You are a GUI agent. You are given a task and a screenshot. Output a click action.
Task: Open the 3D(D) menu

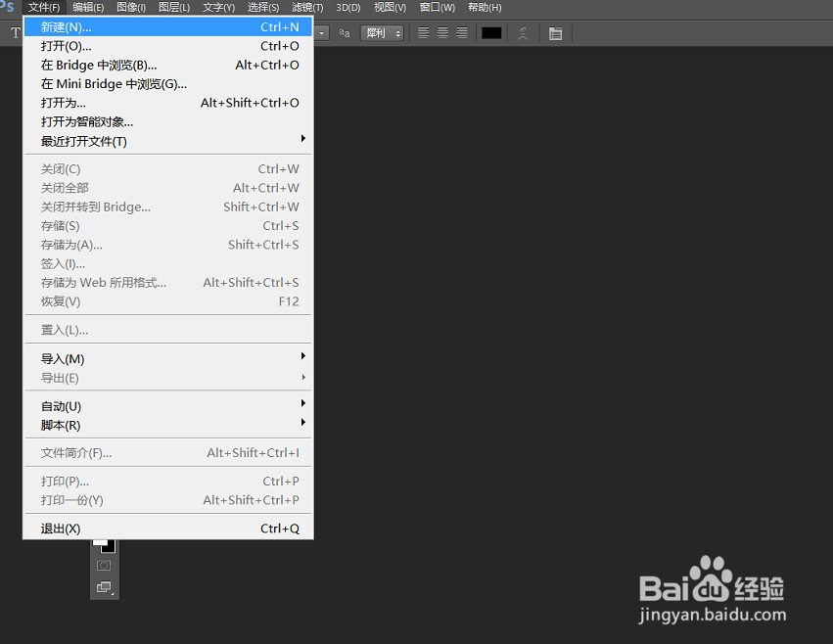tap(347, 8)
